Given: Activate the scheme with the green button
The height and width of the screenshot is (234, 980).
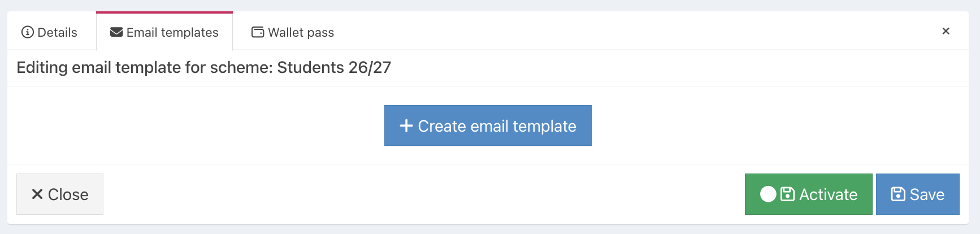Looking at the screenshot, I should coord(808,194).
